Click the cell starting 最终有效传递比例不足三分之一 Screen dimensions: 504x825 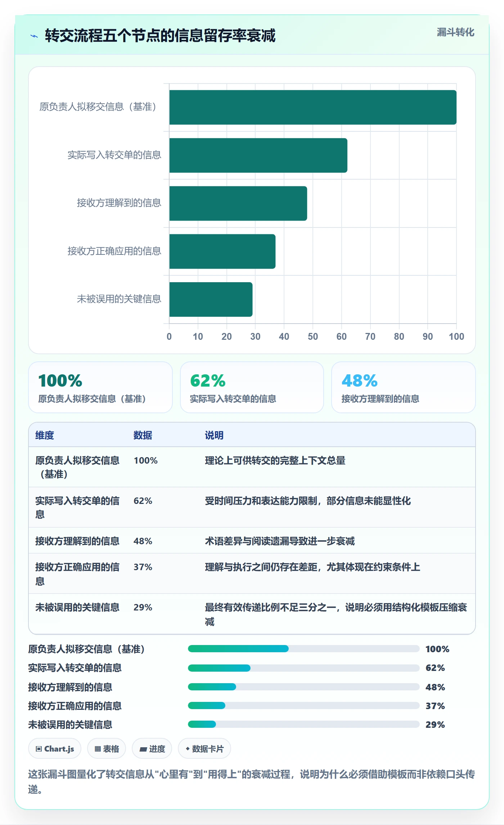336,614
